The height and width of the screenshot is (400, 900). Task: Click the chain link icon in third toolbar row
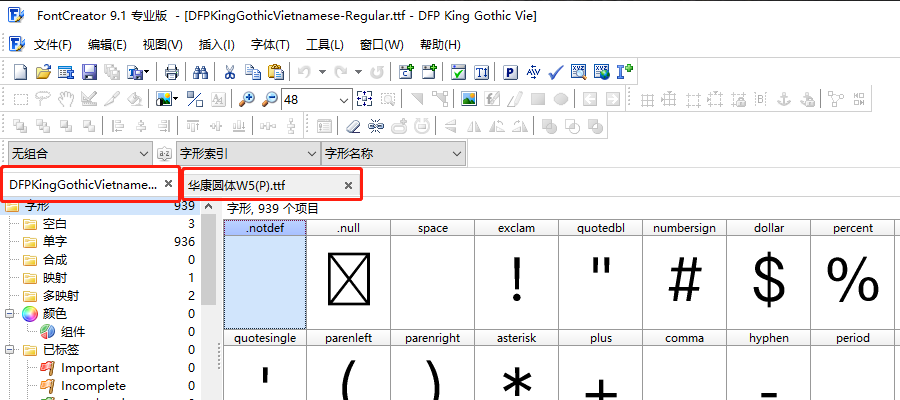pyautogui.click(x=376, y=126)
